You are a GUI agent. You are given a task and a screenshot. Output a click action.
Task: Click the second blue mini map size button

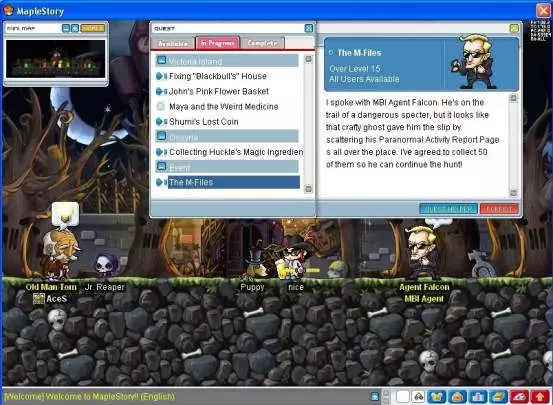75,28
